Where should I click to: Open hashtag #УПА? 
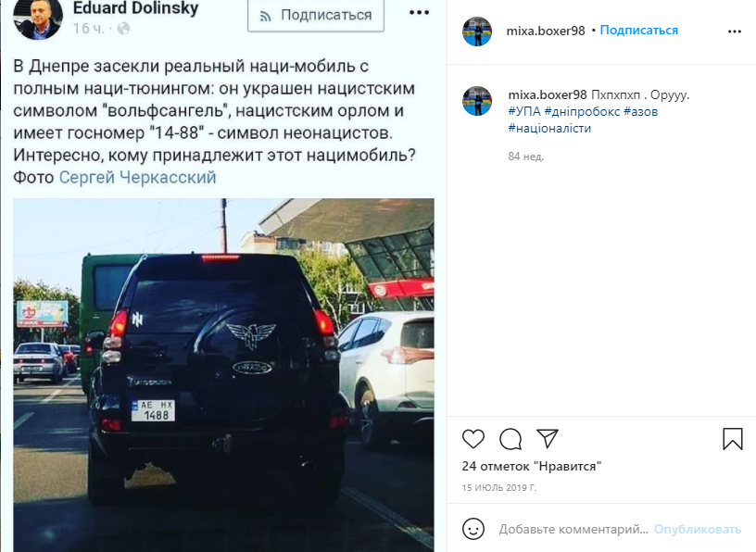(524, 111)
